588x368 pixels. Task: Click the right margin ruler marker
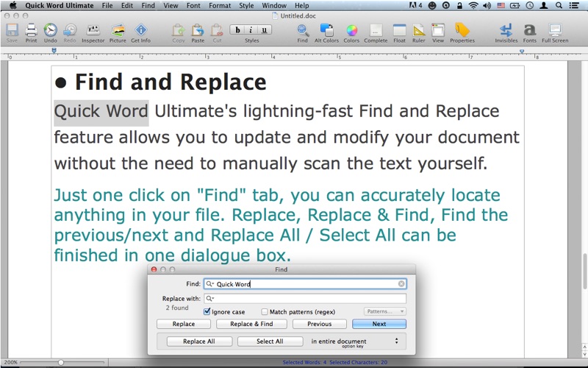pos(522,51)
